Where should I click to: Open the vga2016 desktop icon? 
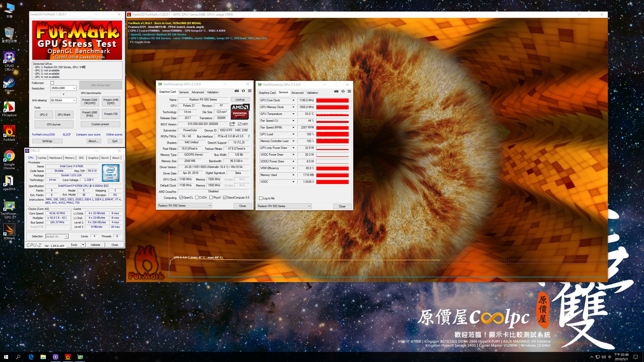click(x=9, y=183)
